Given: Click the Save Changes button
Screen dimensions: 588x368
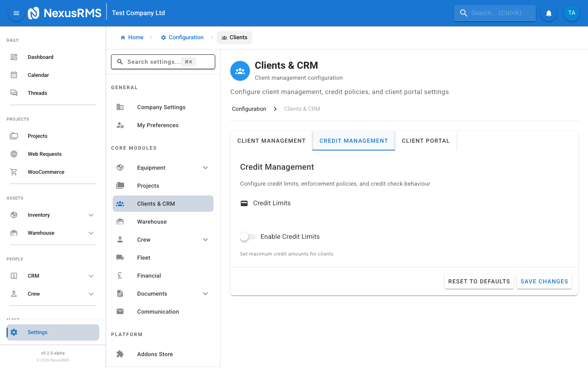Looking at the screenshot, I should (544, 281).
